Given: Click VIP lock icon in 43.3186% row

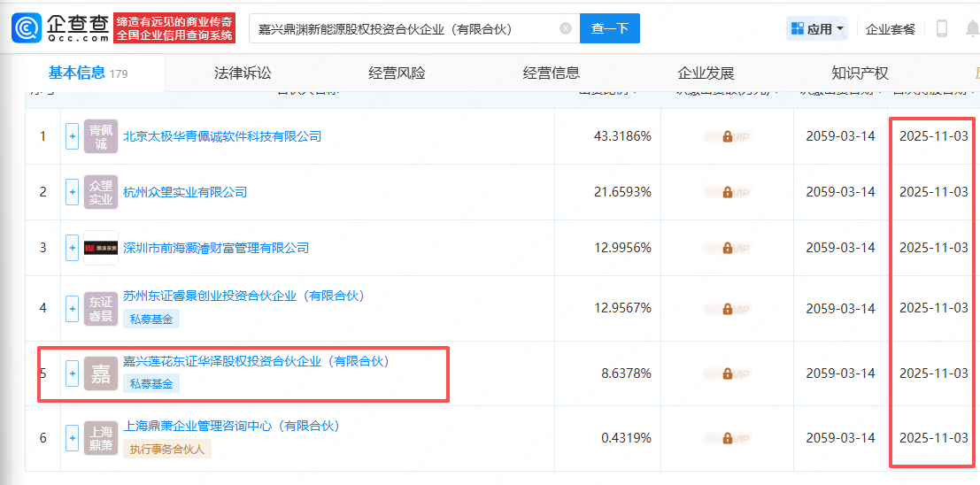Looking at the screenshot, I should [728, 136].
